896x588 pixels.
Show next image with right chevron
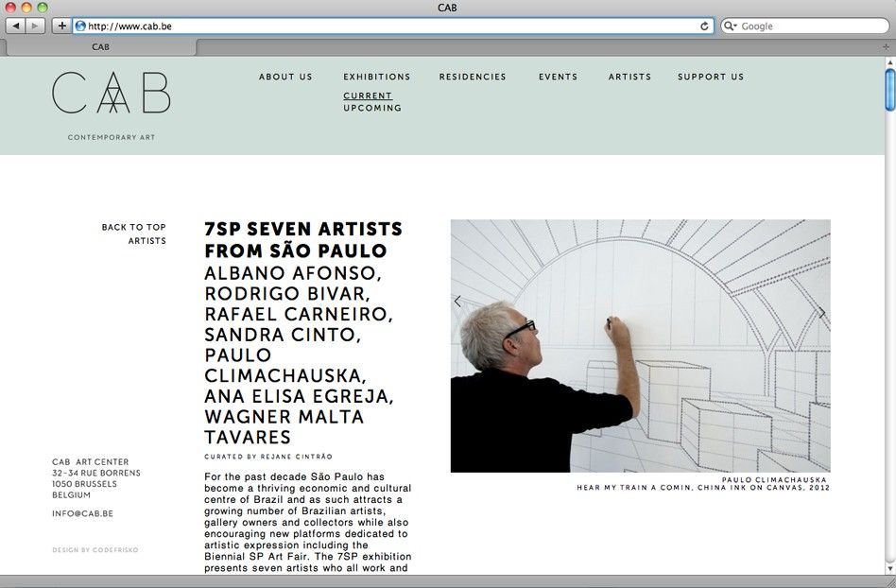tap(821, 313)
